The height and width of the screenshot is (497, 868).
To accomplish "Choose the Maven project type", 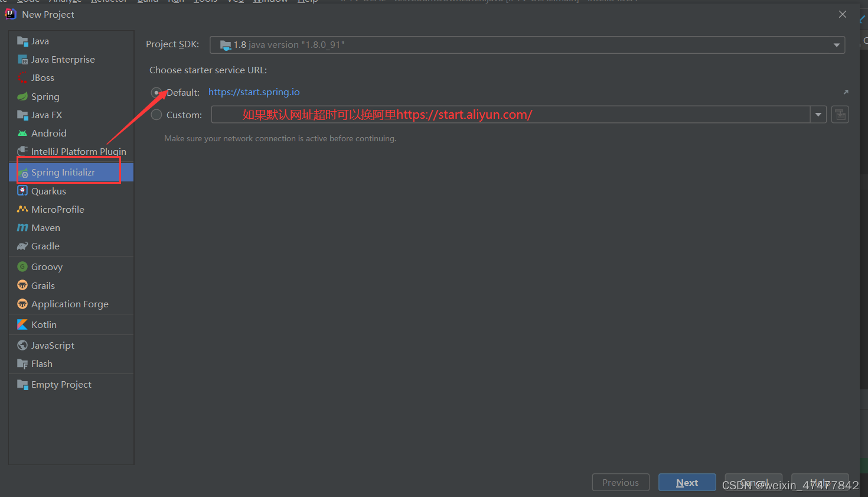I will [x=71, y=228].
